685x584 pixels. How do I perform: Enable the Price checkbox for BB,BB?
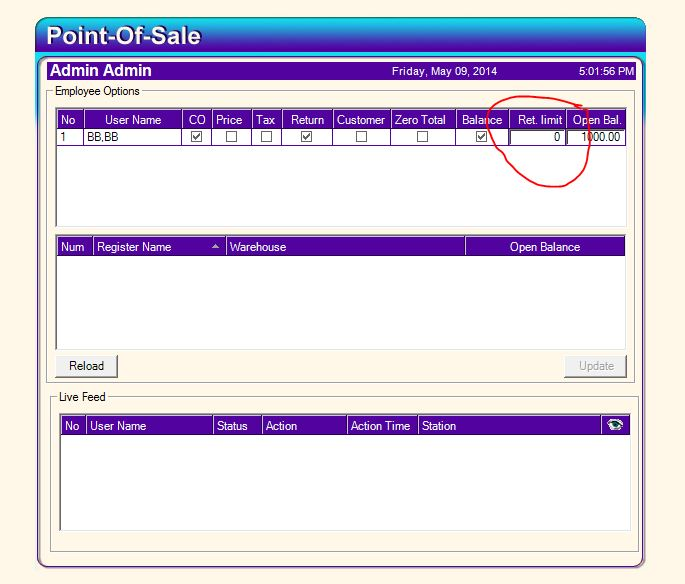231,137
